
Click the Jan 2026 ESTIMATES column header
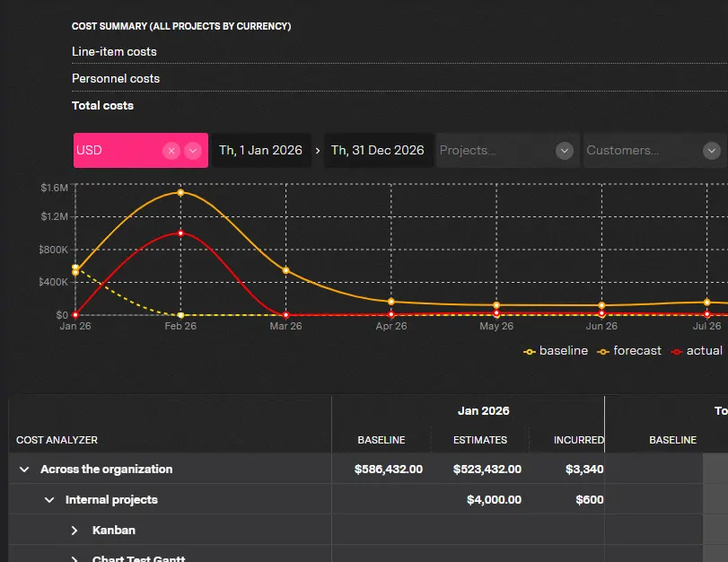coord(480,440)
